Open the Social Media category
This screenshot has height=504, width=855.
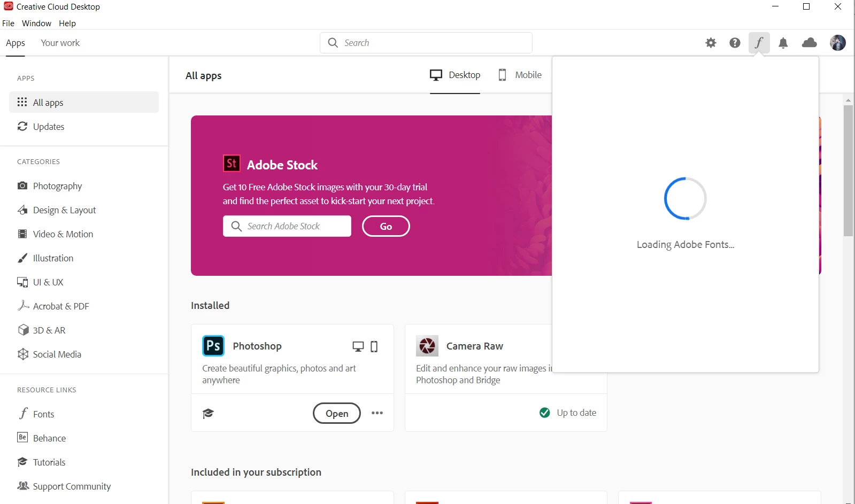click(84, 354)
